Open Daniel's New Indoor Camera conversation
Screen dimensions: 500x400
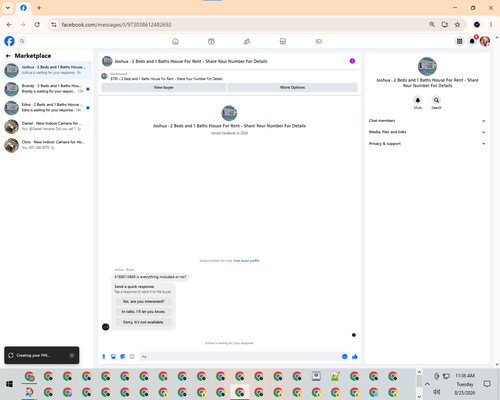tap(47, 126)
